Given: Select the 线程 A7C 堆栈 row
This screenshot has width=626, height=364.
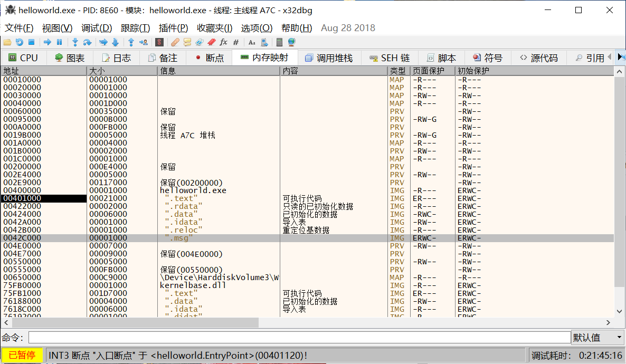Looking at the screenshot, I should coord(307,135).
